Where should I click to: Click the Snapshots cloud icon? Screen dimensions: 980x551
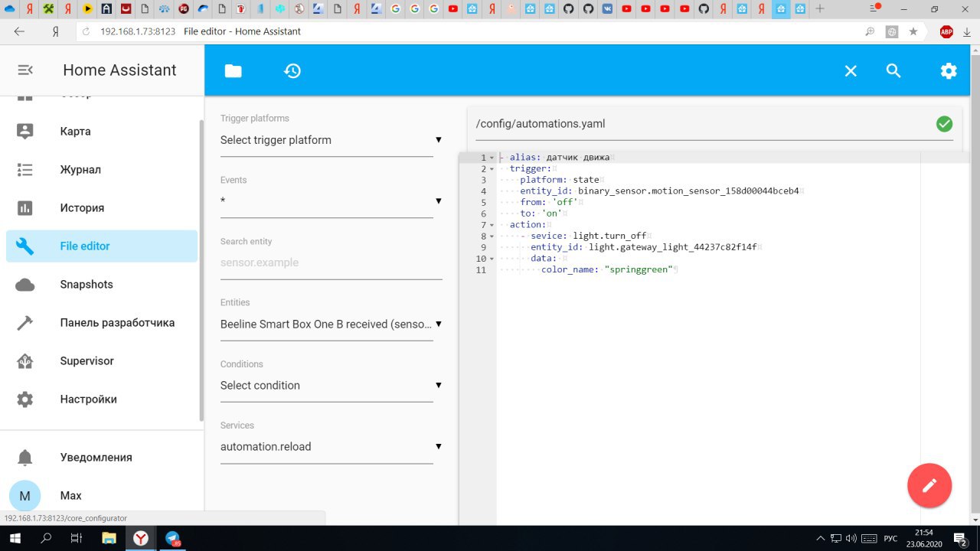25,285
